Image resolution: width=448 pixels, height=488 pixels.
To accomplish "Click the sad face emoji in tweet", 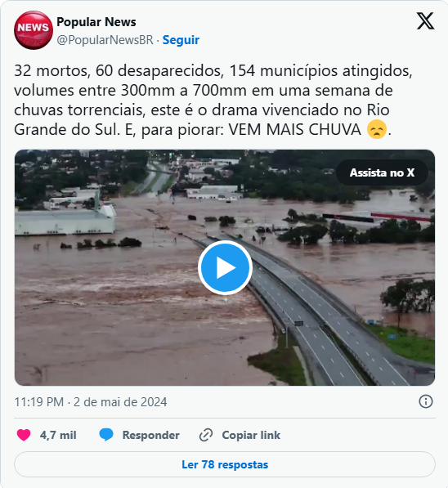I will (377, 129).
